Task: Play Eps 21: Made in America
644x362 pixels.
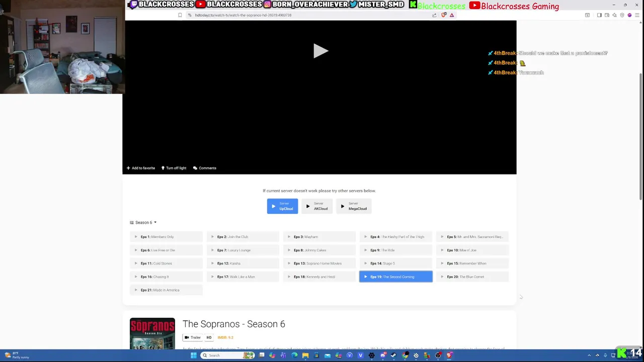Action: (x=166, y=290)
